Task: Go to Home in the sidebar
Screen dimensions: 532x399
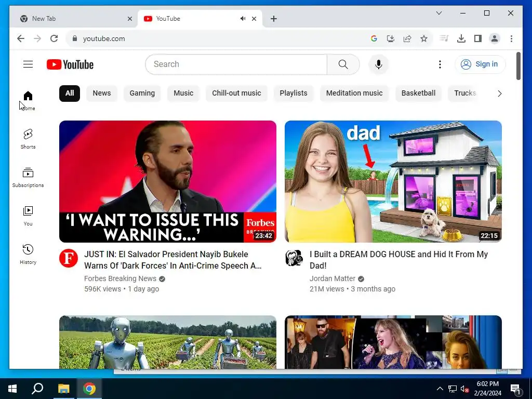Action: pos(28,100)
